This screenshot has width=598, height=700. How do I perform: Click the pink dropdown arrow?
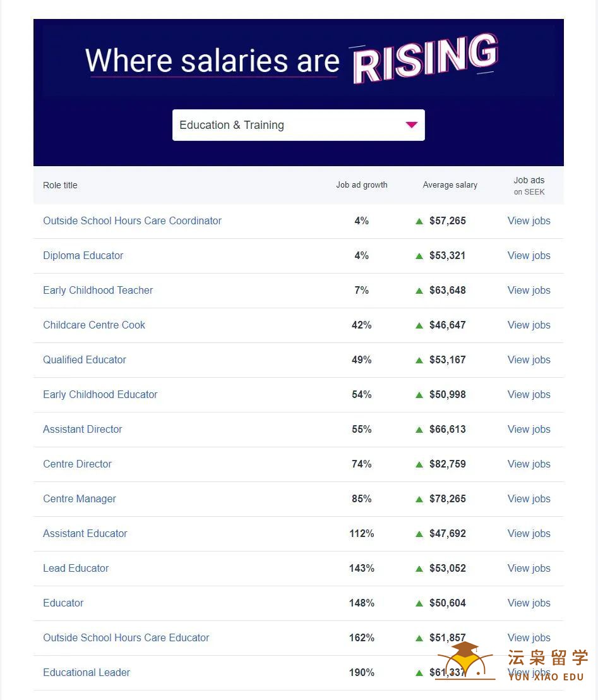412,124
